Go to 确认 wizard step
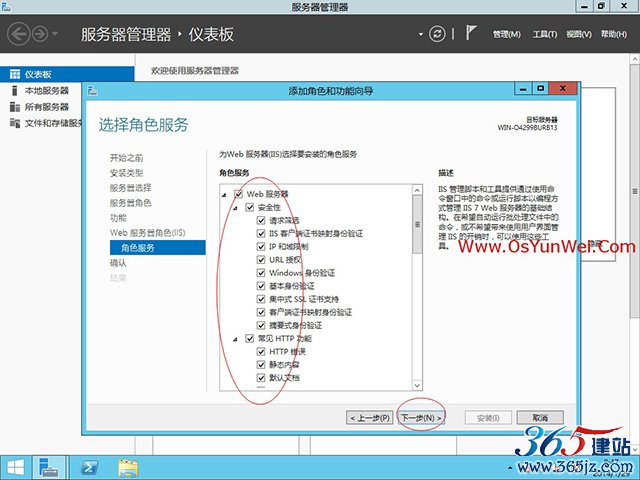 (x=118, y=263)
